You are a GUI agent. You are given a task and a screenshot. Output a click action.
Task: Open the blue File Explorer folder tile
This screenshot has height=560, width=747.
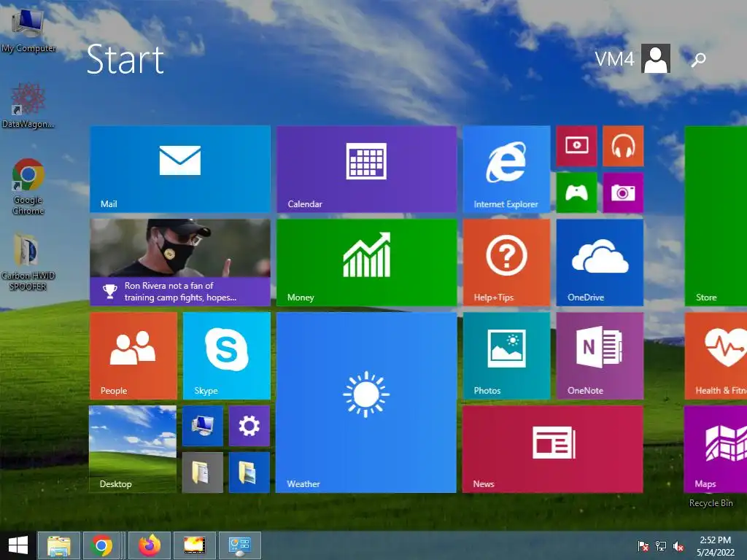click(249, 472)
